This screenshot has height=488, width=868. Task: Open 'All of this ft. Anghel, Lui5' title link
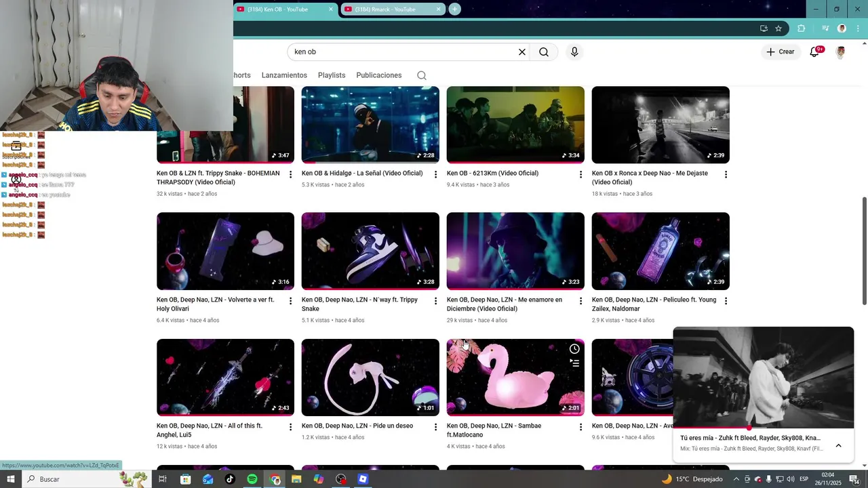coord(210,430)
